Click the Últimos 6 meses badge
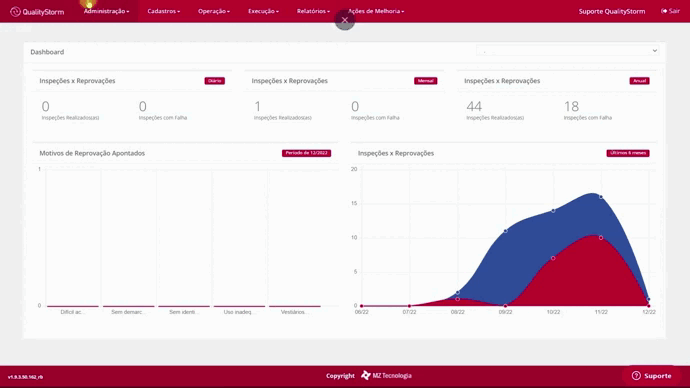 (x=628, y=153)
